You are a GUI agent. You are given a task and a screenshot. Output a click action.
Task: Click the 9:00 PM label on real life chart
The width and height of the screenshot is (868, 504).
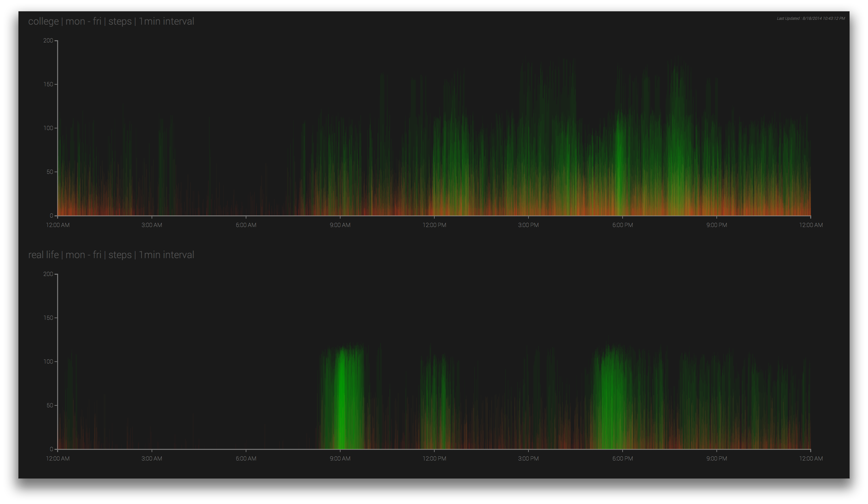717,459
